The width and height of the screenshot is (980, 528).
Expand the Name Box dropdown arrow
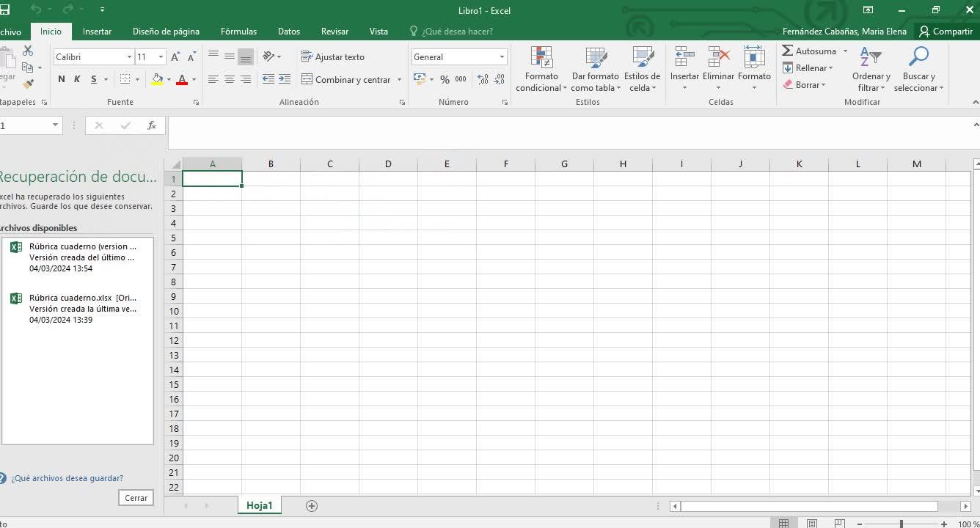[x=55, y=125]
